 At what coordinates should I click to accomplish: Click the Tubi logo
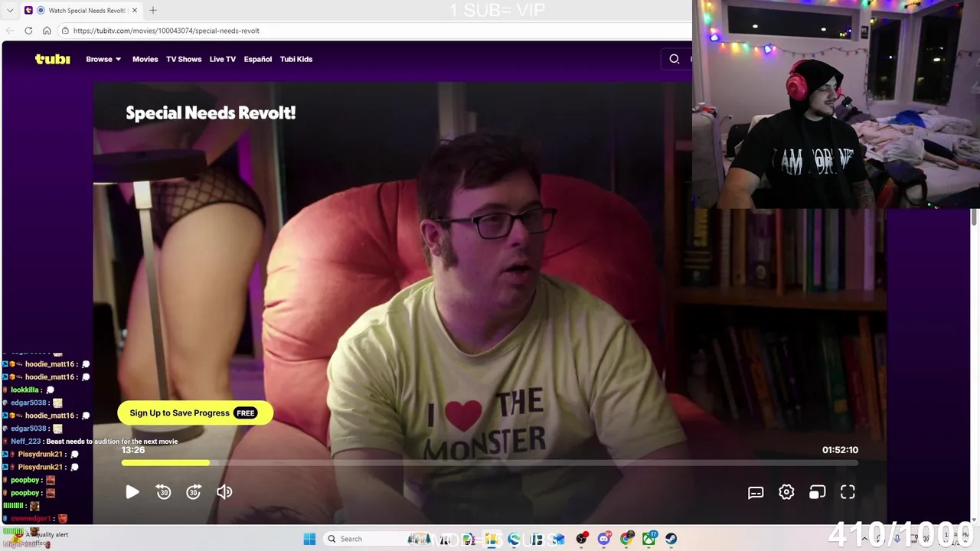tap(52, 59)
